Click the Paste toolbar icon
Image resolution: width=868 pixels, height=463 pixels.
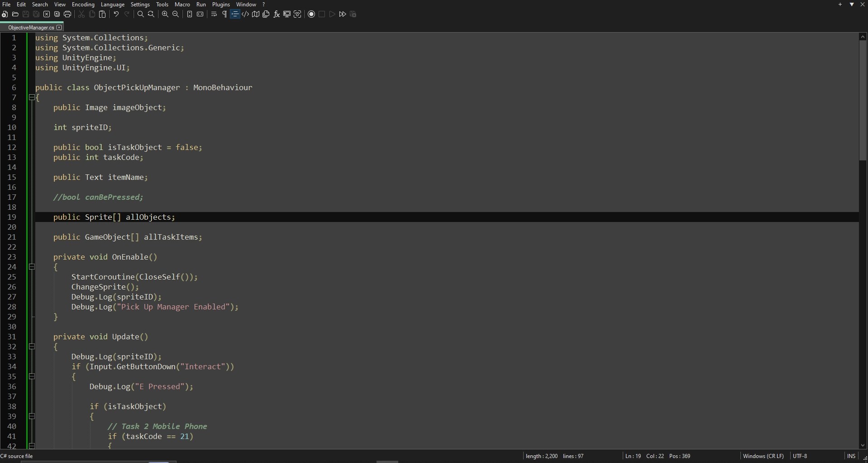103,14
